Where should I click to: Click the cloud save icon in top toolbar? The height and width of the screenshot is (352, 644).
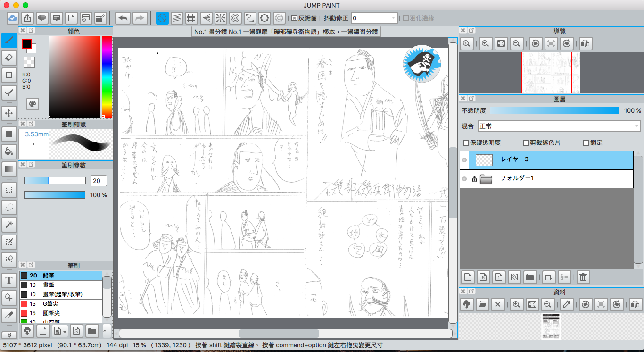(x=13, y=18)
